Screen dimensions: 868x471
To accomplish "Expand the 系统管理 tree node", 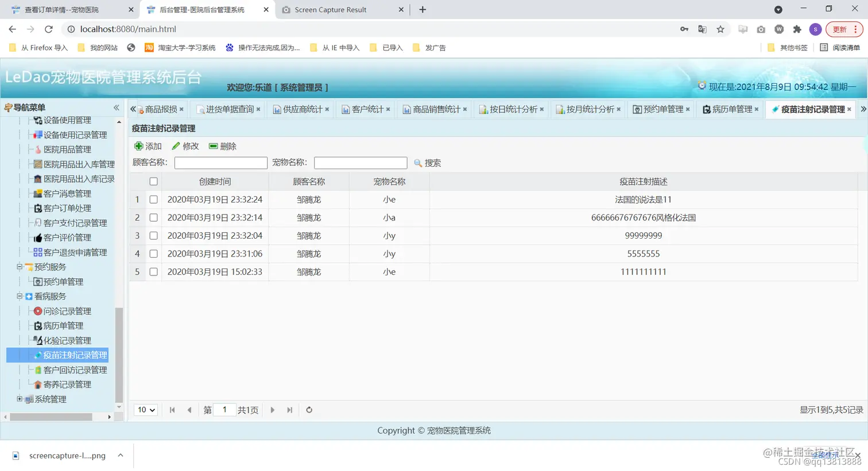I will (18, 399).
